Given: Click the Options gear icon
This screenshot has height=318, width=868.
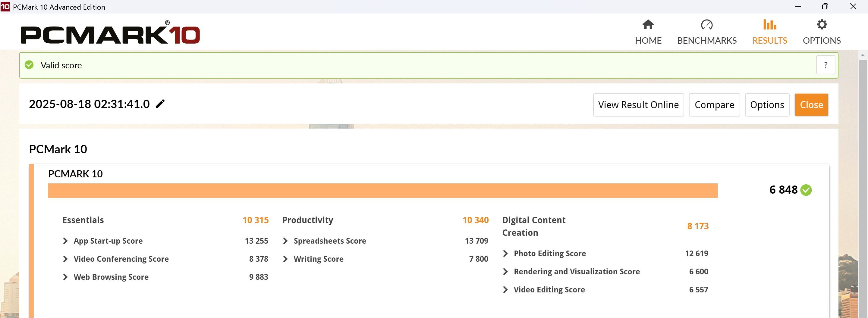Looking at the screenshot, I should click(x=822, y=25).
